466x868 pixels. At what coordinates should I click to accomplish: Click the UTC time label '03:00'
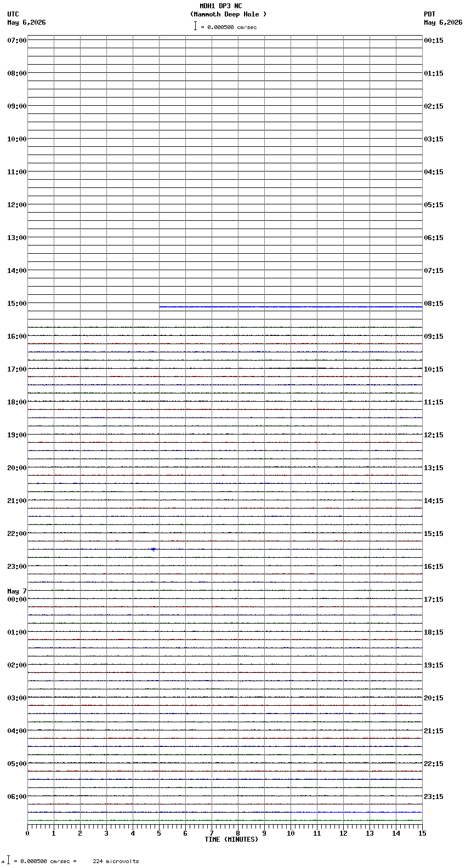pos(16,698)
